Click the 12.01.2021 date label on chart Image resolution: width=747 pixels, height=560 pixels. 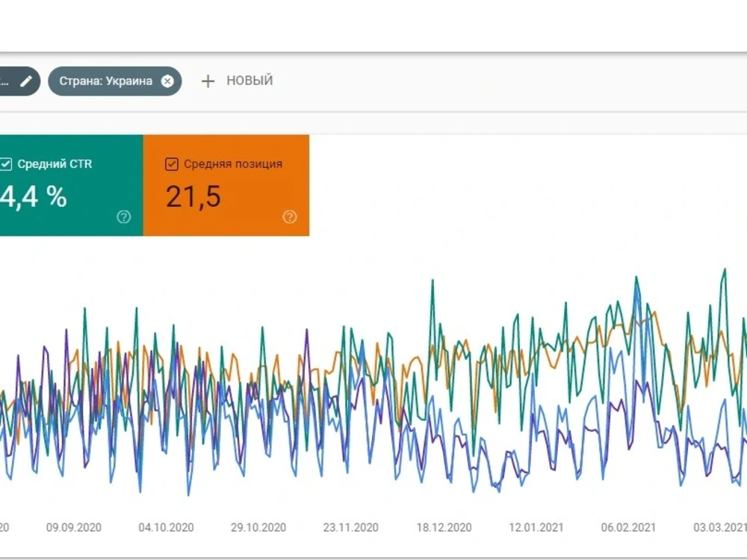pyautogui.click(x=536, y=528)
